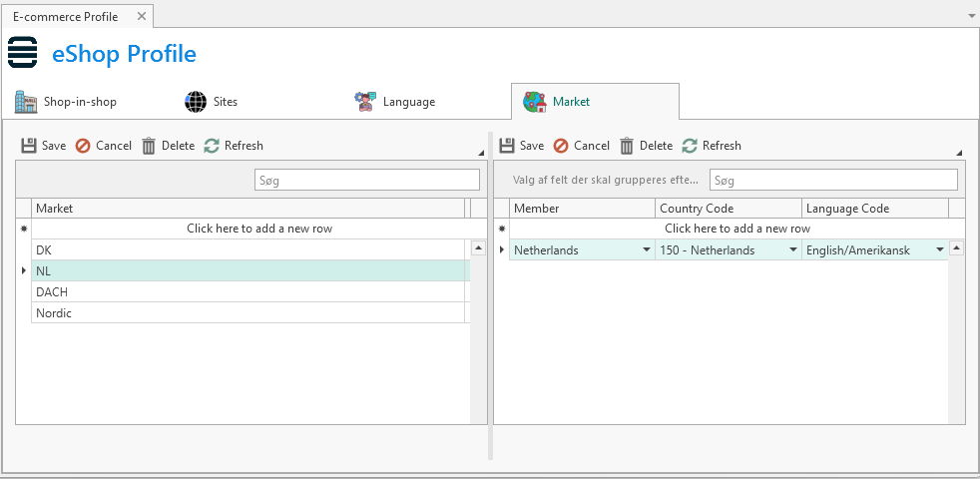Open the tab list dropdown arrow at top right

(x=971, y=17)
